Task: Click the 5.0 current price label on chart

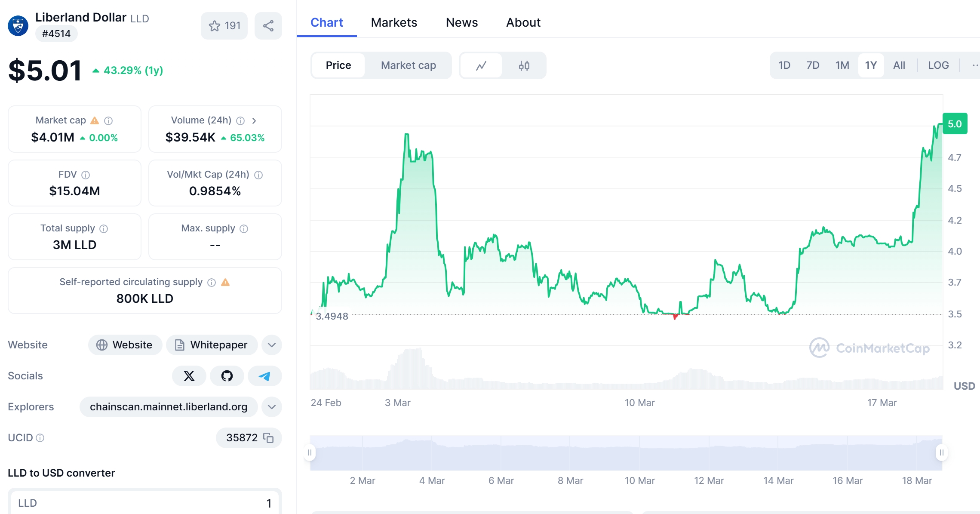Action: pyautogui.click(x=955, y=124)
